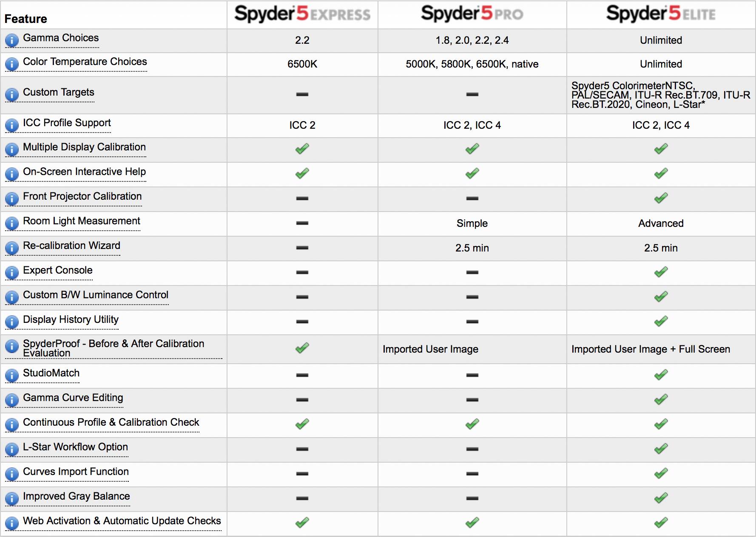The width and height of the screenshot is (756, 537).
Task: Click Elite checkmark for Front Projector Calibration
Action: (x=661, y=198)
